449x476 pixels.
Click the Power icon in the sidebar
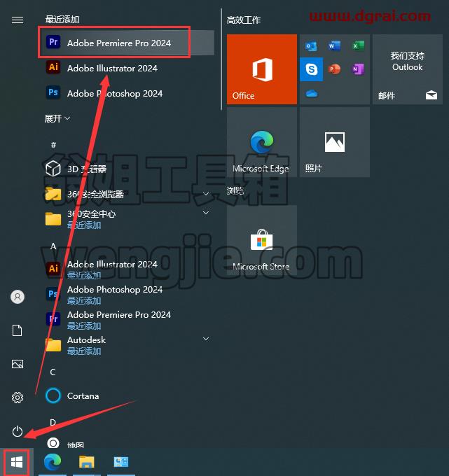point(18,431)
